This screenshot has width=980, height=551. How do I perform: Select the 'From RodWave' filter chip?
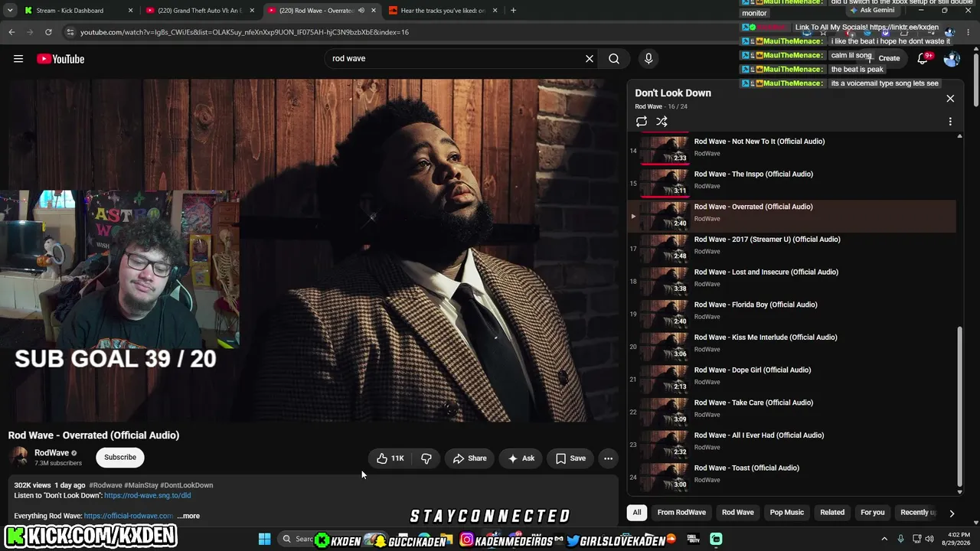pyautogui.click(x=681, y=513)
